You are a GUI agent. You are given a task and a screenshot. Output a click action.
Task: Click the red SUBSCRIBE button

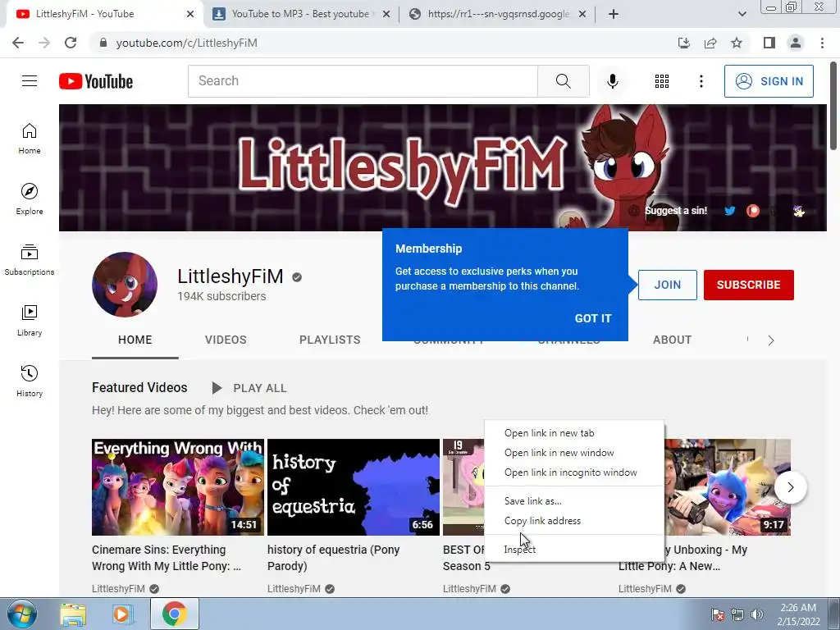748,285
